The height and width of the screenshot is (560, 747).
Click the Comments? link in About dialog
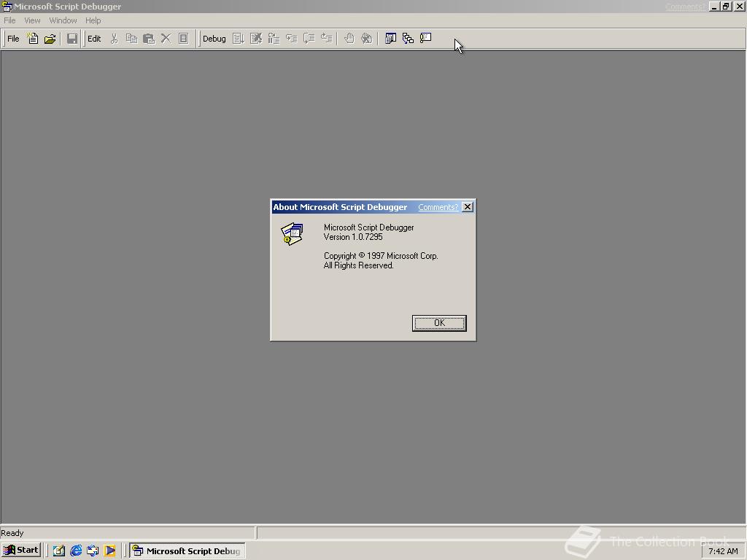point(438,207)
